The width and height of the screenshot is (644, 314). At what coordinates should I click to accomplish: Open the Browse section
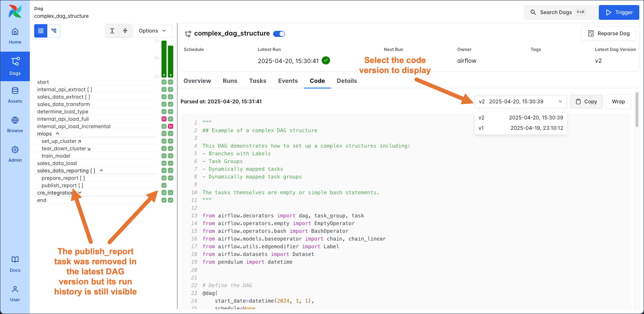click(15, 124)
